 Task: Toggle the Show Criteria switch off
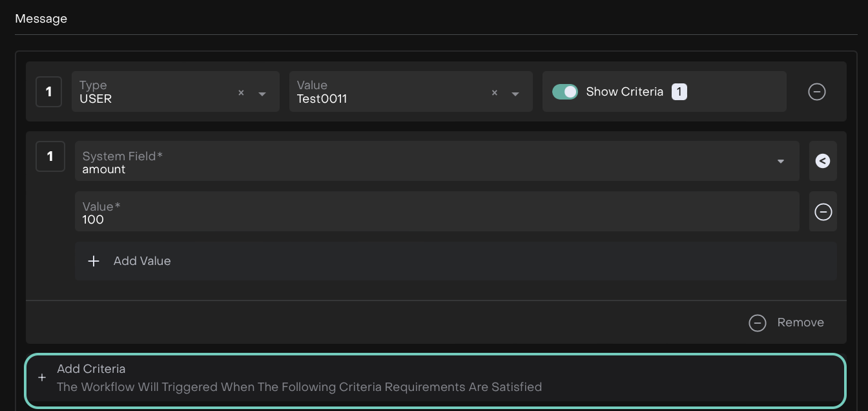(565, 92)
